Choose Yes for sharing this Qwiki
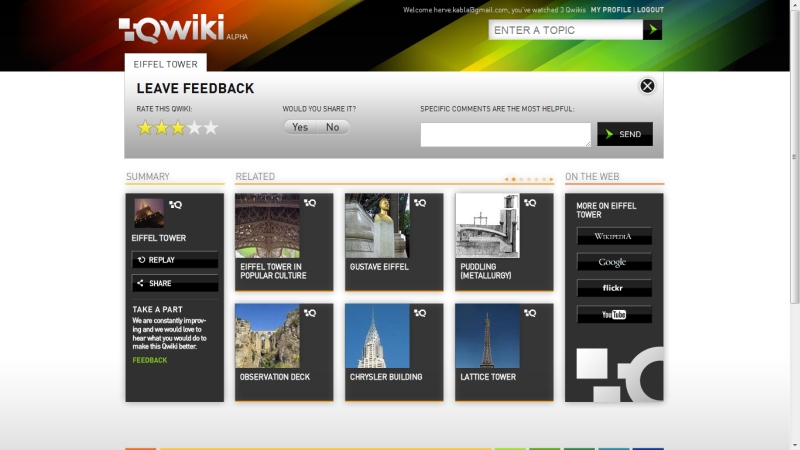The height and width of the screenshot is (450, 800). click(300, 127)
